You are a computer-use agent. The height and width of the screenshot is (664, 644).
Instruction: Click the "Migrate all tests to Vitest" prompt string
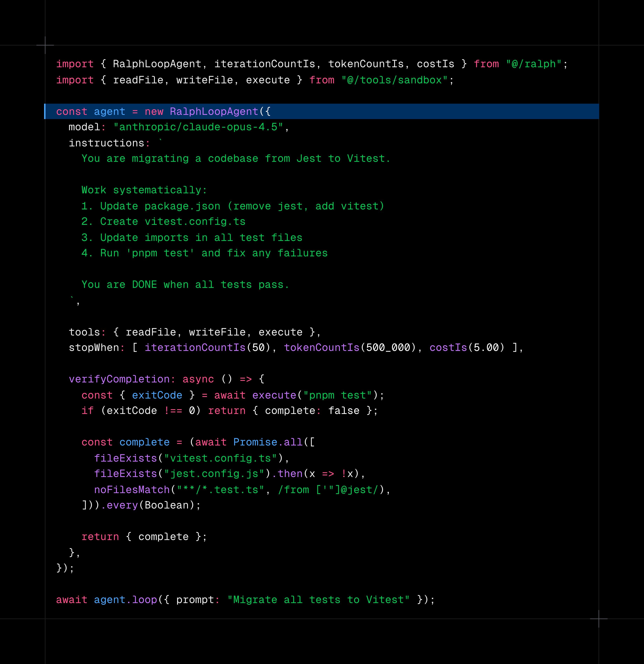coord(318,600)
